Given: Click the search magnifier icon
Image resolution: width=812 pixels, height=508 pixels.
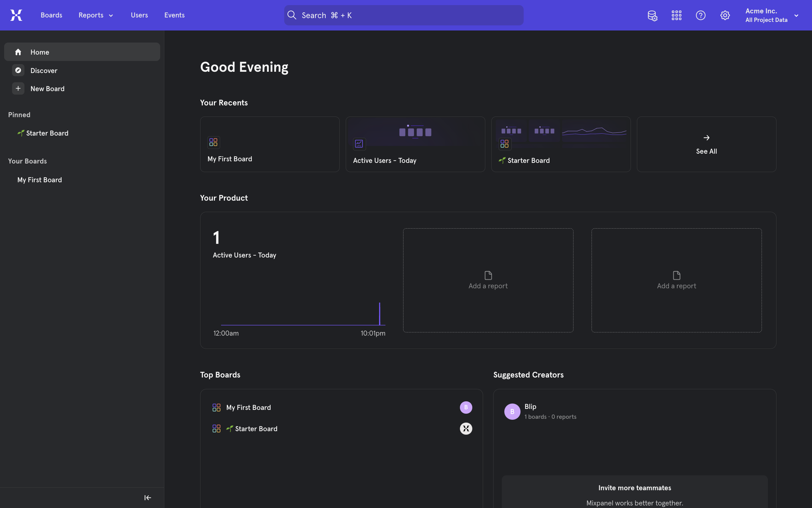Looking at the screenshot, I should pyautogui.click(x=292, y=15).
